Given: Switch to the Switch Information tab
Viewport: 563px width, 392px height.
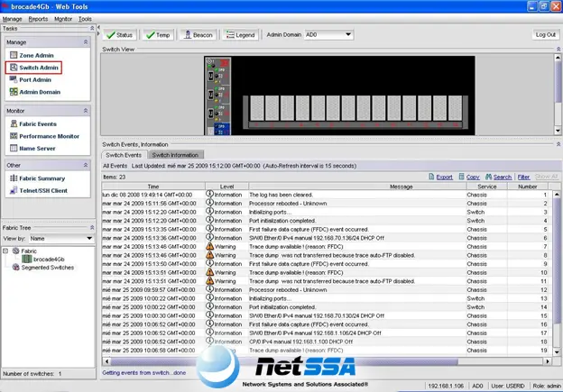Looking at the screenshot, I should (175, 155).
